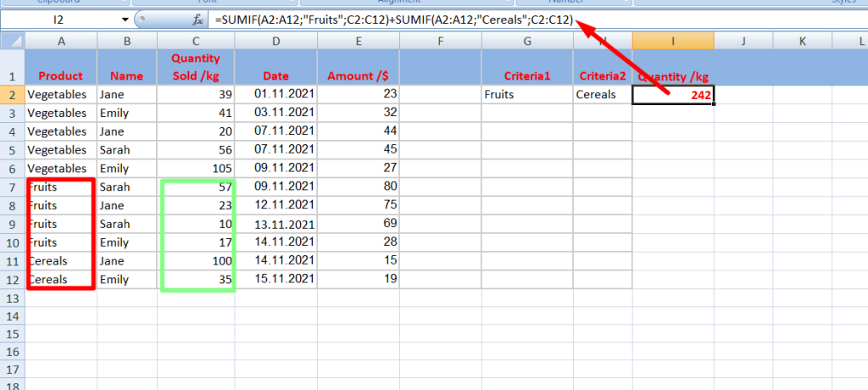Select the amount cell showing 19

click(x=358, y=279)
